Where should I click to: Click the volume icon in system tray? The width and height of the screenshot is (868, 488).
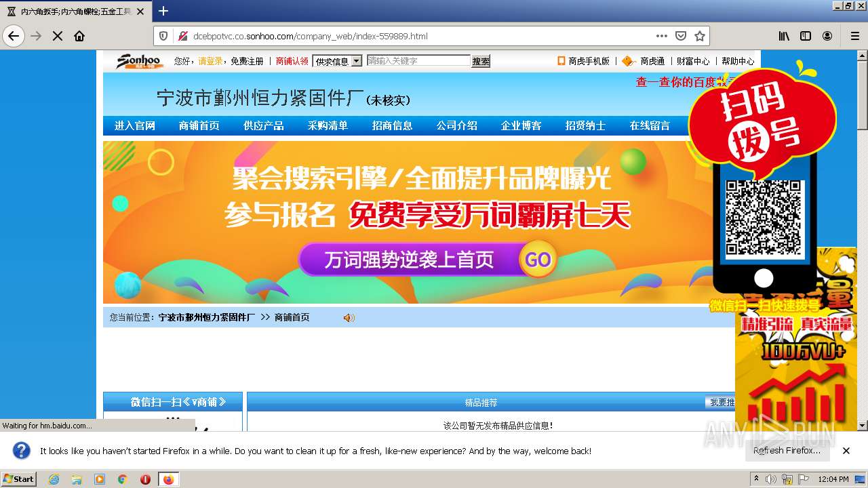coord(771,479)
